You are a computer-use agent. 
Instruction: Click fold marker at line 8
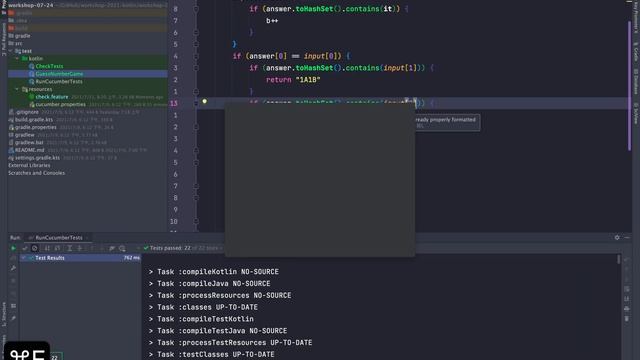[196, 9]
